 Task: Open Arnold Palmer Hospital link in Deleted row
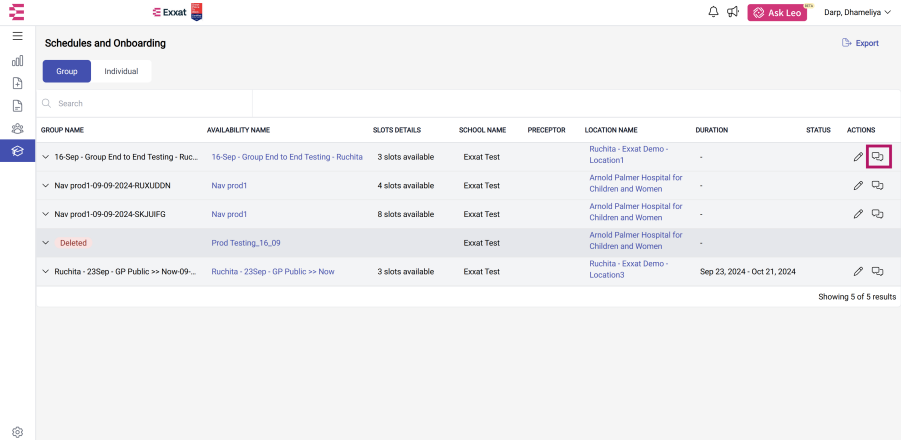[x=636, y=240]
